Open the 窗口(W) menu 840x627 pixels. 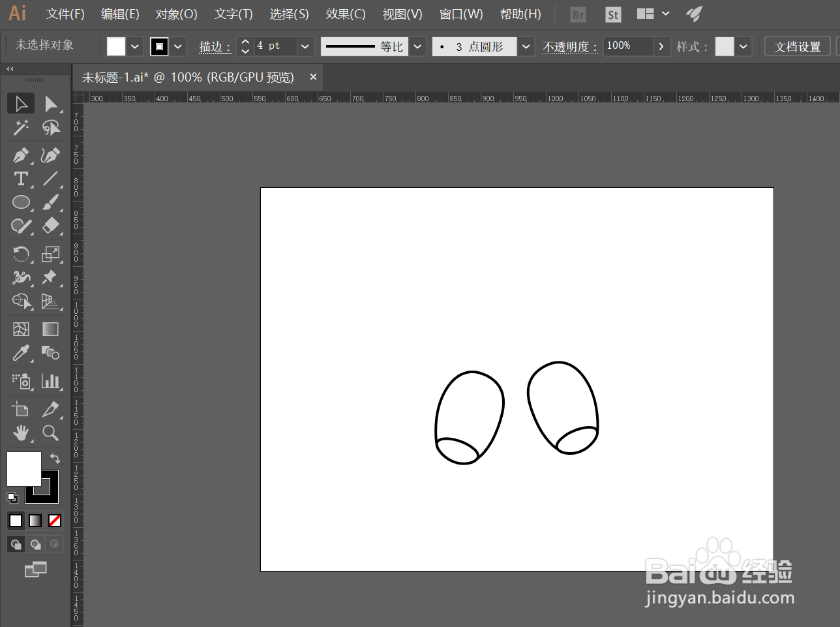pyautogui.click(x=461, y=14)
